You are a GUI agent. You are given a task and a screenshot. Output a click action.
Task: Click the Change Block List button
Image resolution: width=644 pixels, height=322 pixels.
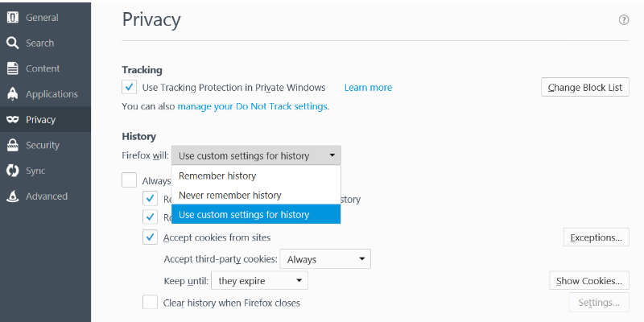coord(584,88)
